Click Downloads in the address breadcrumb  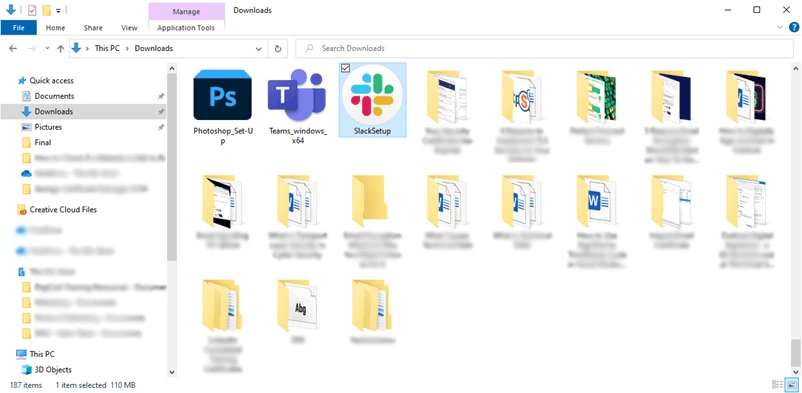coord(154,49)
